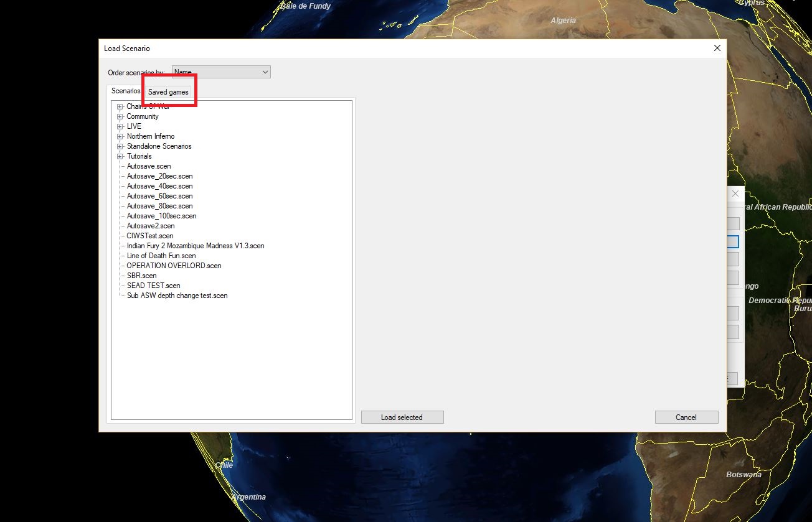Select Tutorials in the scenario tree
The height and width of the screenshot is (522, 812).
click(139, 156)
